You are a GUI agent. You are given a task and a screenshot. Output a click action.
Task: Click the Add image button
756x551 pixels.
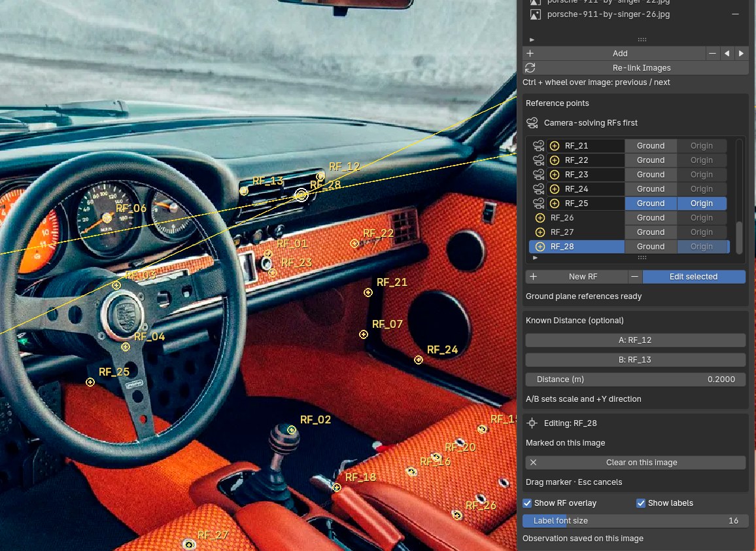[x=615, y=54]
